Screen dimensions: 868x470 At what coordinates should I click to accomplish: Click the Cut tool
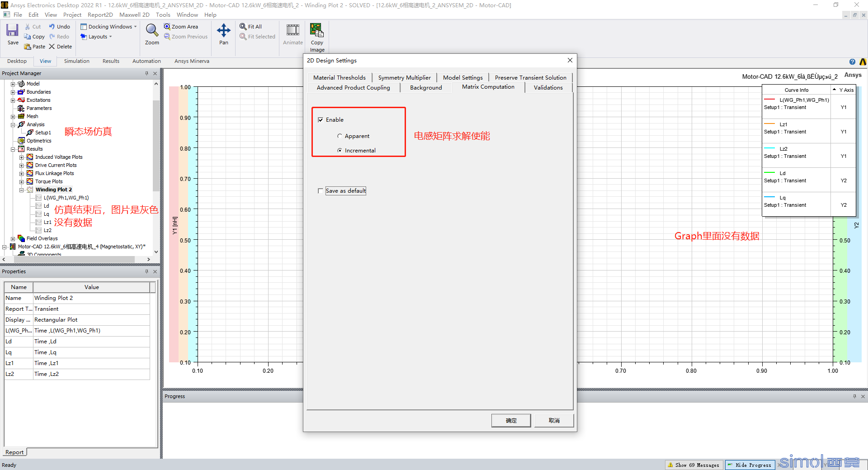[x=33, y=27]
